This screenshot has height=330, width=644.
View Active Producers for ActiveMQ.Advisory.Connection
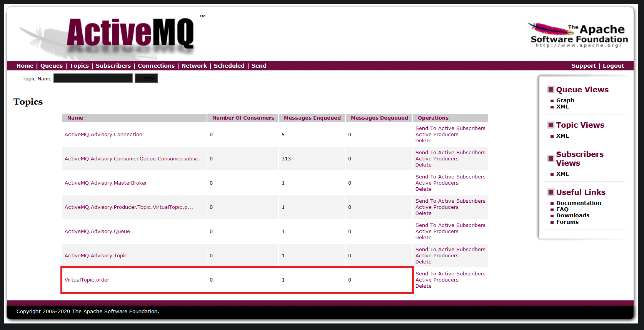(x=437, y=135)
